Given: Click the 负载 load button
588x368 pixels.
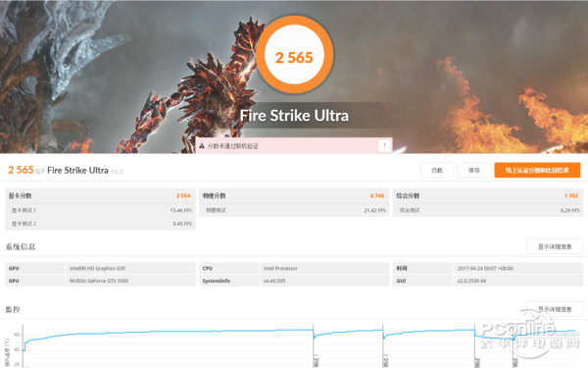Looking at the screenshot, I should pyautogui.click(x=437, y=170).
